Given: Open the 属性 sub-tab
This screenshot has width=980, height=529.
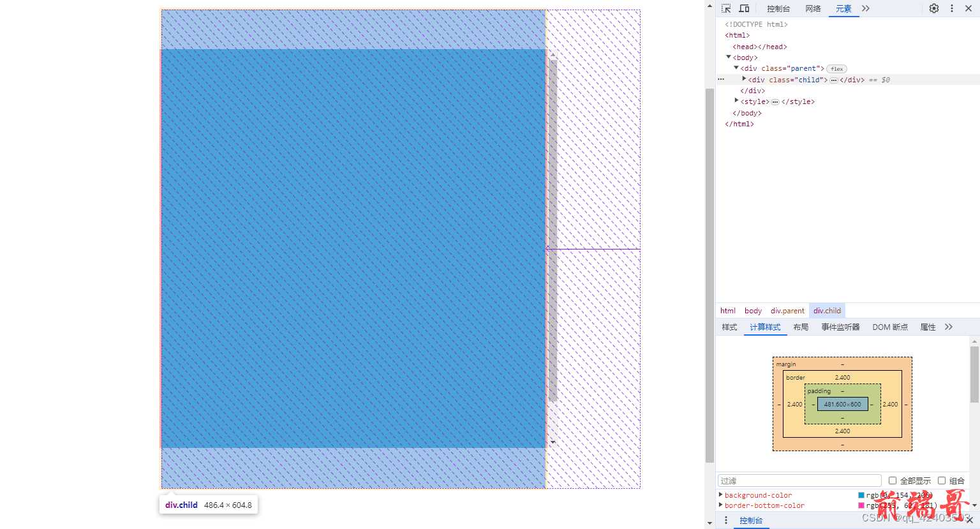Looking at the screenshot, I should point(928,327).
